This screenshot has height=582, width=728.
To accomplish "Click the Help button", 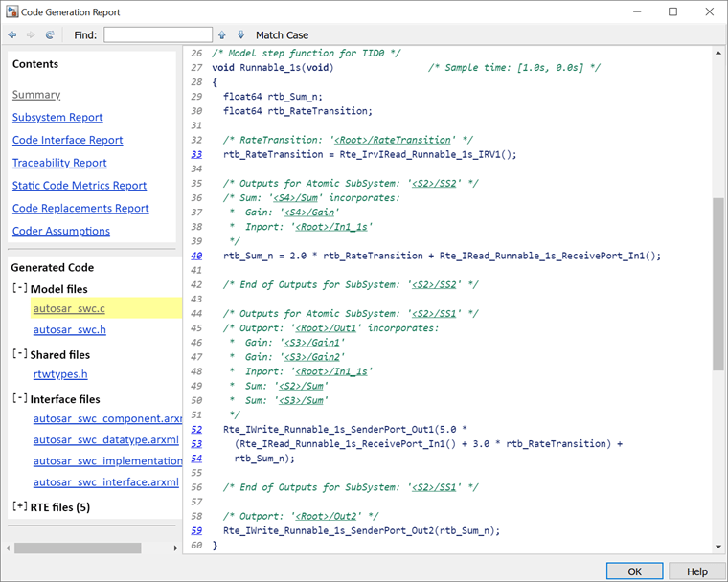I will [x=697, y=571].
